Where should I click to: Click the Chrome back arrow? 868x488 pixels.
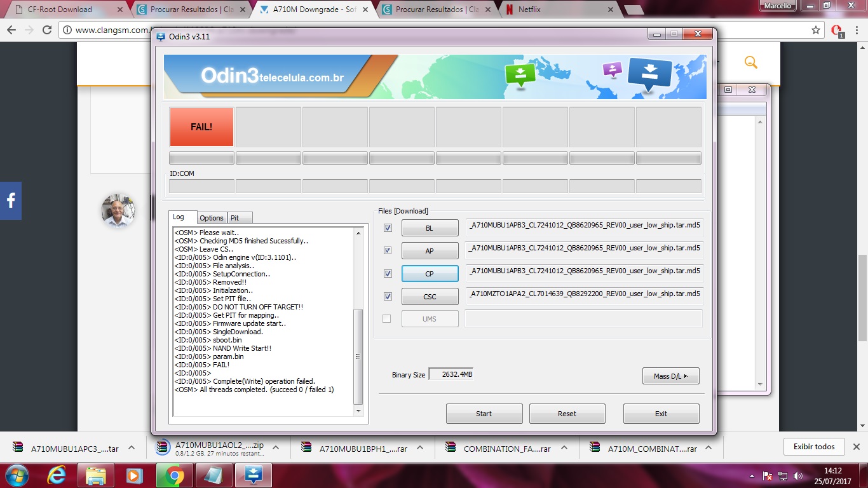11,30
